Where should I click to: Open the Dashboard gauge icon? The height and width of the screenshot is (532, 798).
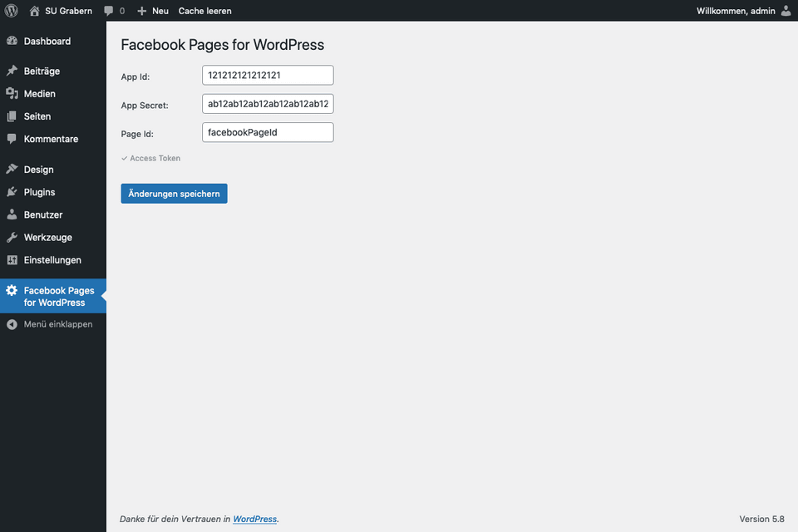[x=12, y=41]
